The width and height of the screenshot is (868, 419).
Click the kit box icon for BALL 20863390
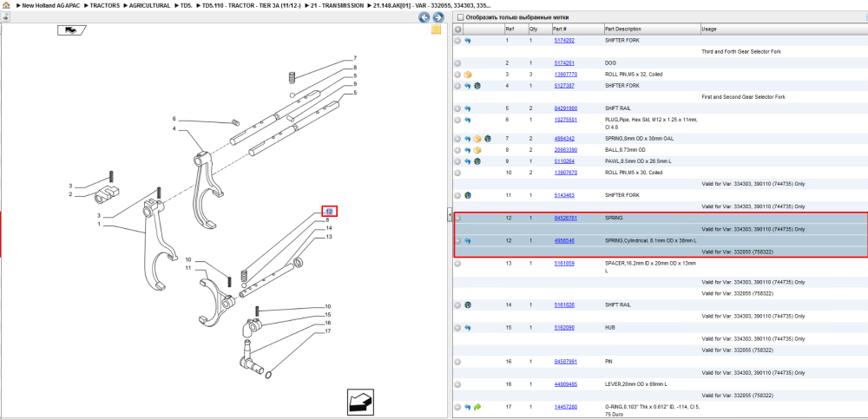[477, 150]
